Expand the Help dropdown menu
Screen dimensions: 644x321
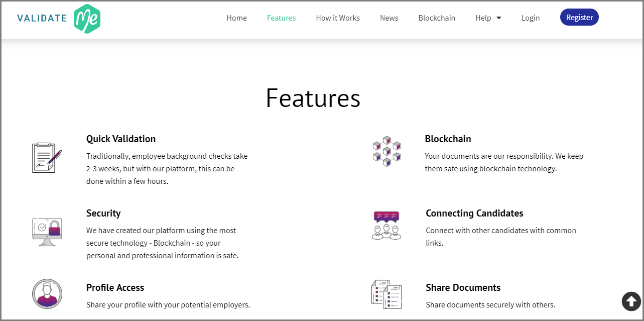pyautogui.click(x=488, y=18)
